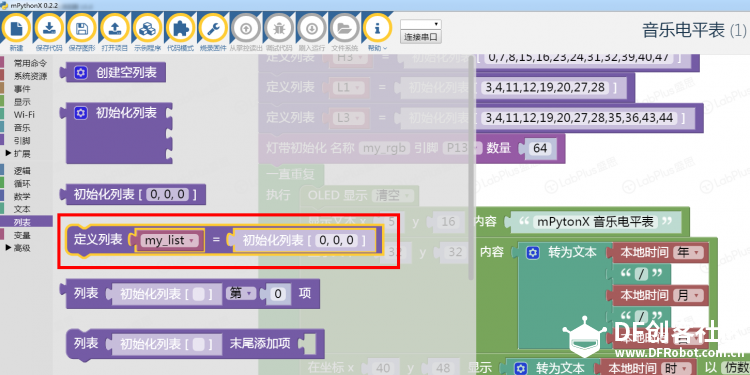Switch to 代码模式 puzzle piece icon
This screenshot has height=375, width=750.
[180, 29]
